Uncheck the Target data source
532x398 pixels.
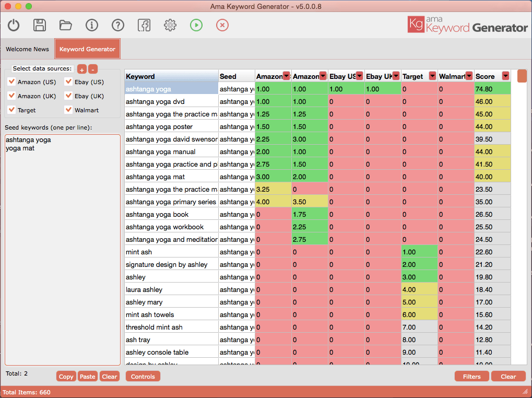point(12,110)
